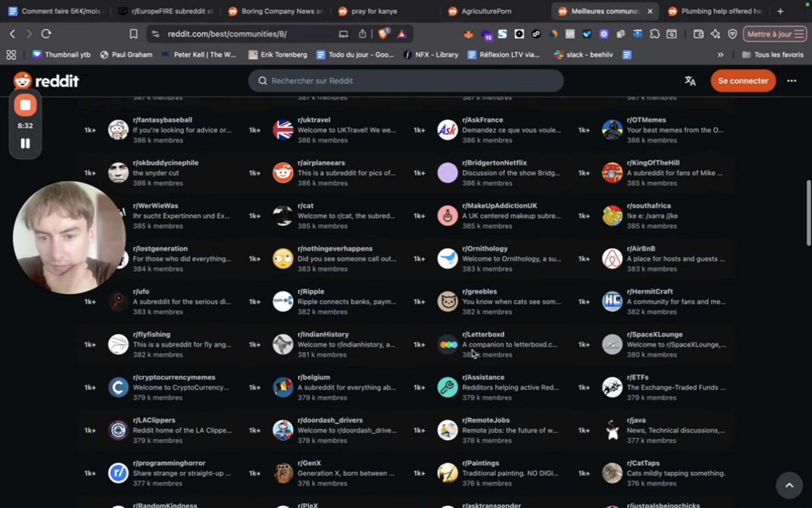Click the share page icon in address bar

(x=362, y=34)
